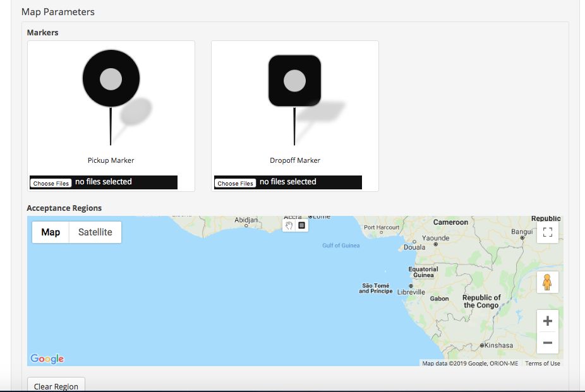Click Libreville city on the map

pos(411,292)
